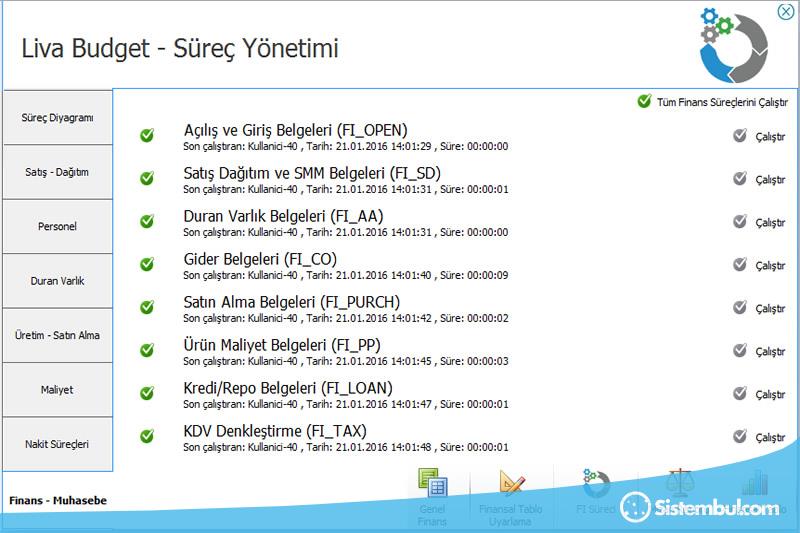Select the Duran Varlık side tab

coord(57,281)
